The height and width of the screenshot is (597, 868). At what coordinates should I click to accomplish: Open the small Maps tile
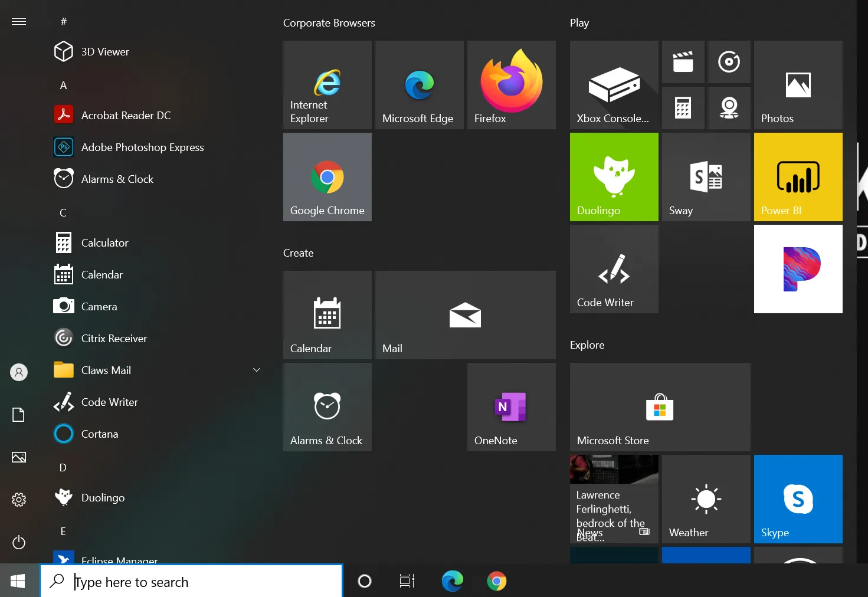click(x=729, y=108)
